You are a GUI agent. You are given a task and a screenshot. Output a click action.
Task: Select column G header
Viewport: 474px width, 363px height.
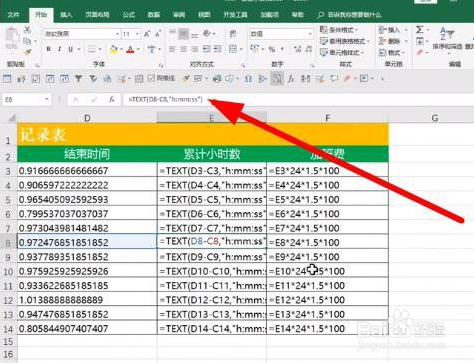click(434, 118)
